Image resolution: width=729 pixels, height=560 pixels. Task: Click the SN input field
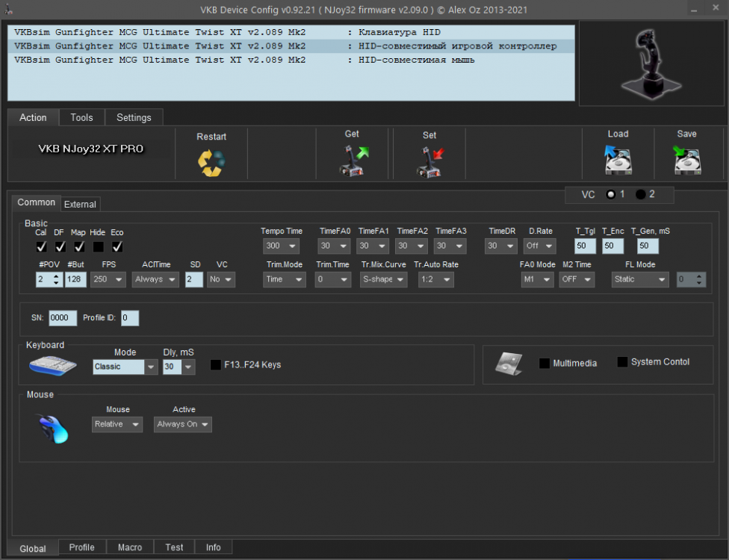[63, 317]
